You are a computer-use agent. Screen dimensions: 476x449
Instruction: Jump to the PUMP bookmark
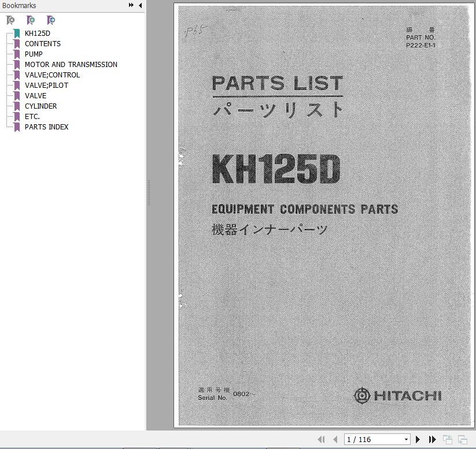point(34,54)
